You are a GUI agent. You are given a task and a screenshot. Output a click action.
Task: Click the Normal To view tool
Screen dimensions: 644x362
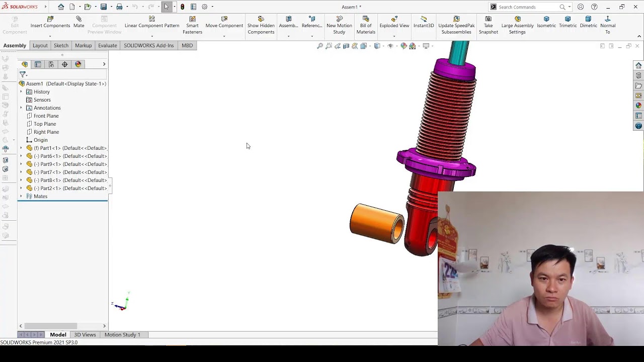coord(608,25)
